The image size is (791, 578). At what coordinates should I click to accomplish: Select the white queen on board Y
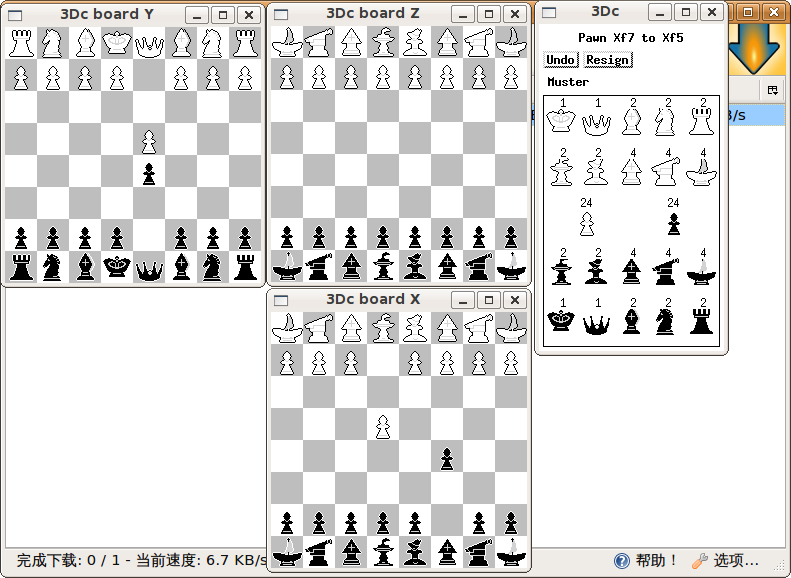pos(149,46)
